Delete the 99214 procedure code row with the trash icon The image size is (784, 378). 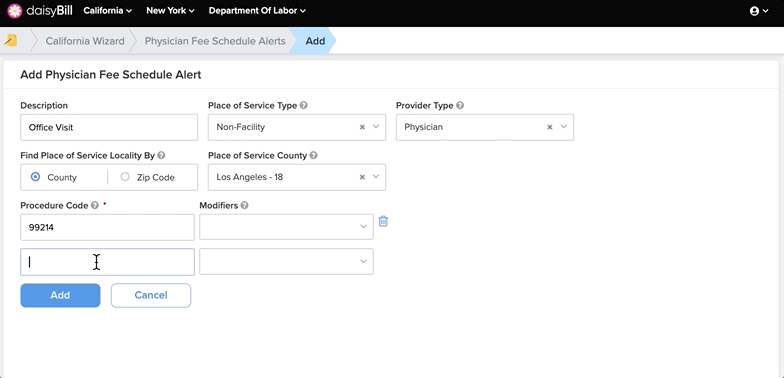[383, 221]
